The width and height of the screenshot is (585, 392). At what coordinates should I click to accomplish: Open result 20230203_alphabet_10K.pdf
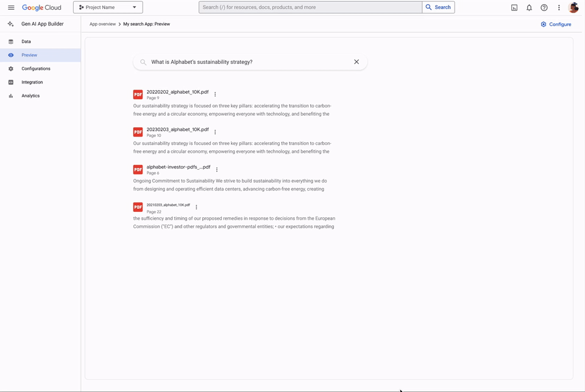point(177,129)
